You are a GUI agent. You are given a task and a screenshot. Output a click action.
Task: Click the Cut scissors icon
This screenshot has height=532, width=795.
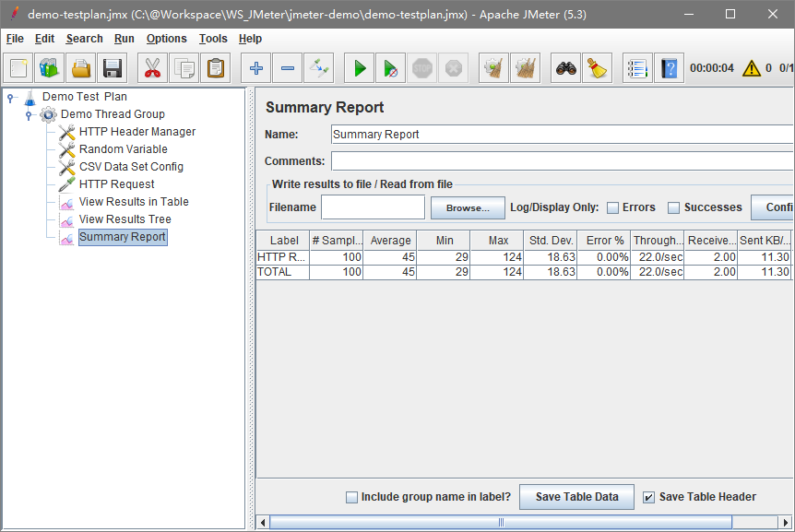point(152,68)
